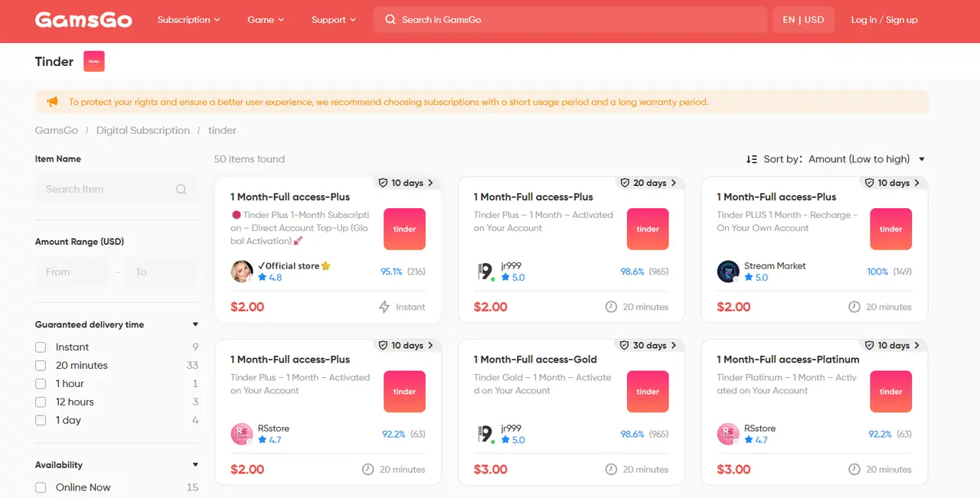Expand the Game menu
Image resolution: width=980 pixels, height=498 pixels.
point(266,20)
